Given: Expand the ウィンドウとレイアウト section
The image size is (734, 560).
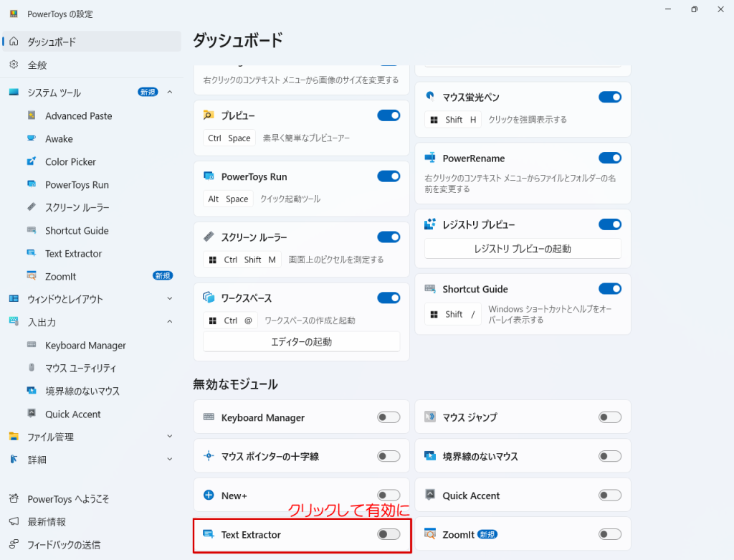Looking at the screenshot, I should [x=170, y=299].
